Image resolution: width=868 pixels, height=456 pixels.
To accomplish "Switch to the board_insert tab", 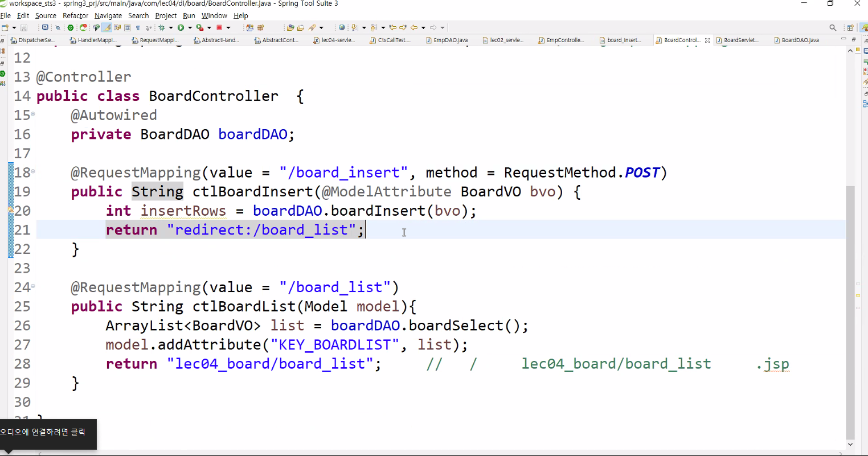I will click(620, 40).
